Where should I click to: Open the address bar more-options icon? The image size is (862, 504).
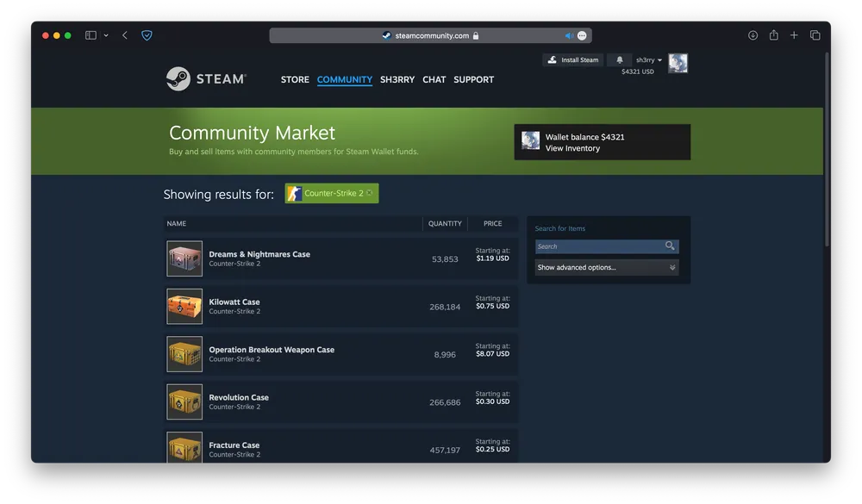(x=582, y=35)
